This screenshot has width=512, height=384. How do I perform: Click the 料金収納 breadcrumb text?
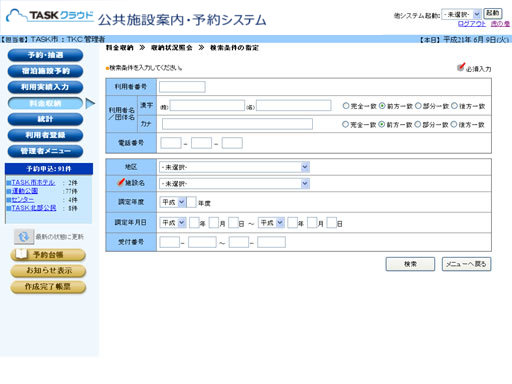119,48
